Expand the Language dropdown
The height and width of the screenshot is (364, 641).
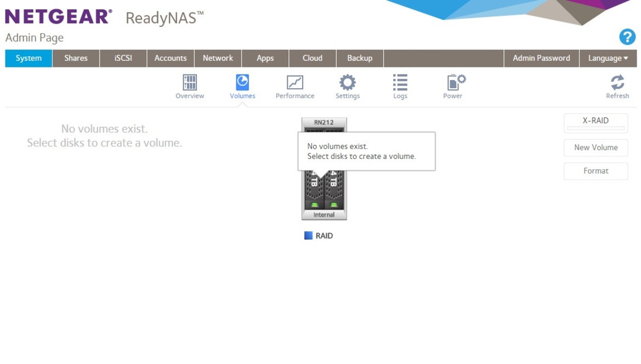(x=608, y=58)
